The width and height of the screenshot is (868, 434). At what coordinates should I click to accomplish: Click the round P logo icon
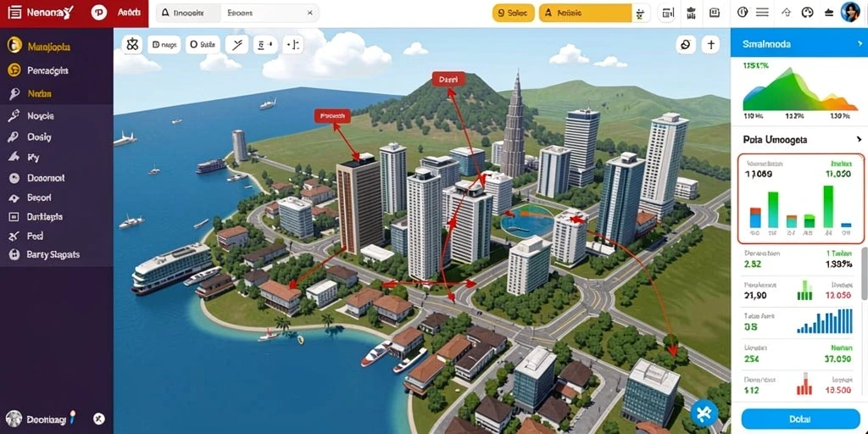click(x=99, y=14)
